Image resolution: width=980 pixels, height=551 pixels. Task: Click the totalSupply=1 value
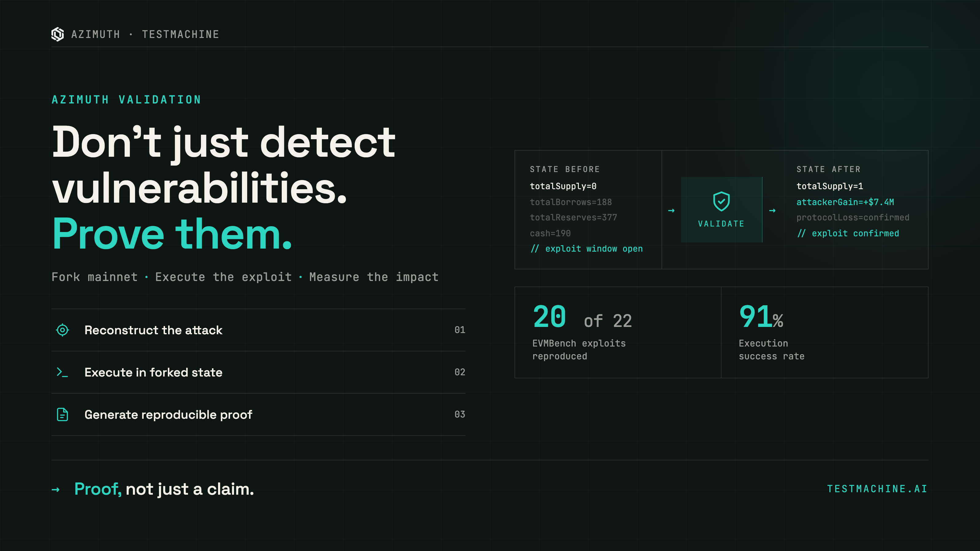tap(830, 186)
